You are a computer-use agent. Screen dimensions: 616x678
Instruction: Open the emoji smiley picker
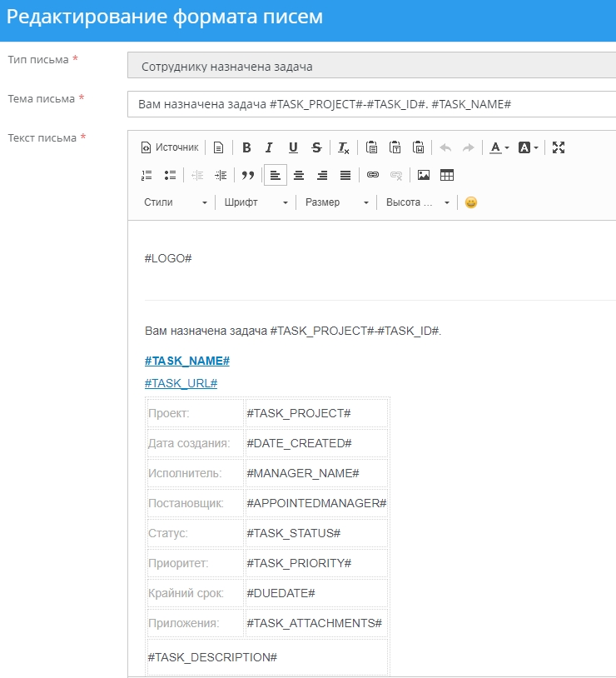pyautogui.click(x=471, y=202)
